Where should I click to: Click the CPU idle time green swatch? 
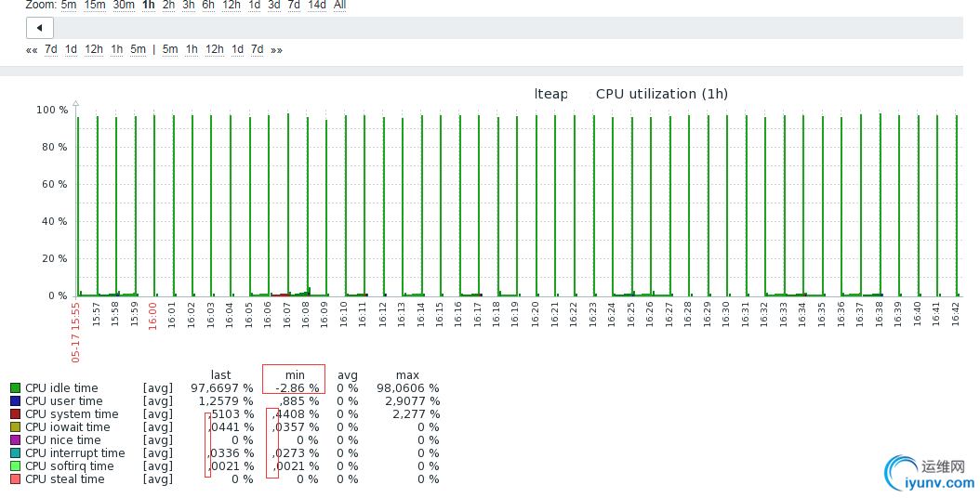tap(16, 388)
